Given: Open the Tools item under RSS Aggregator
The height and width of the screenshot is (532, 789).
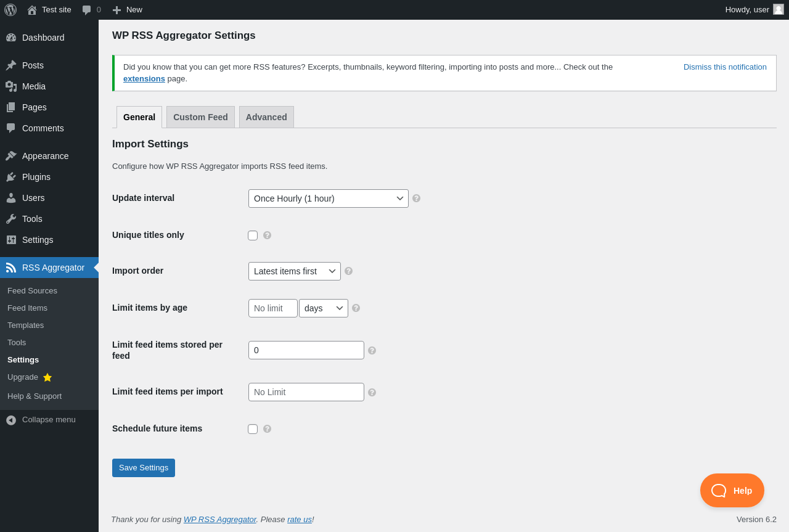Looking at the screenshot, I should (17, 343).
